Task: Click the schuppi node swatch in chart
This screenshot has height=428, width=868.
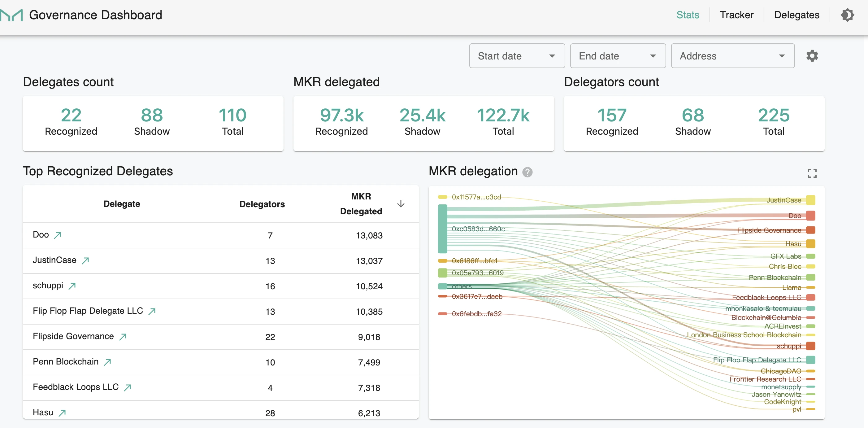Action: click(x=810, y=346)
